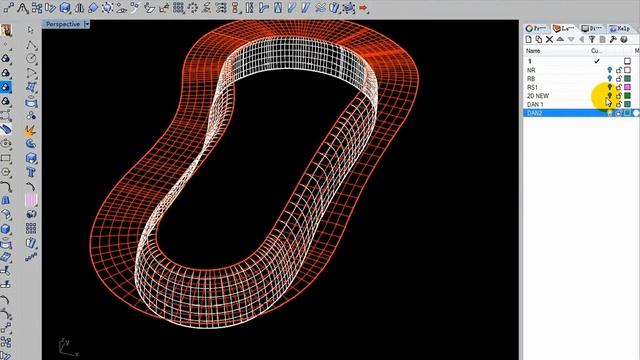Select the layer named 1
Viewport: 640px width, 360px height.
tap(581, 61)
